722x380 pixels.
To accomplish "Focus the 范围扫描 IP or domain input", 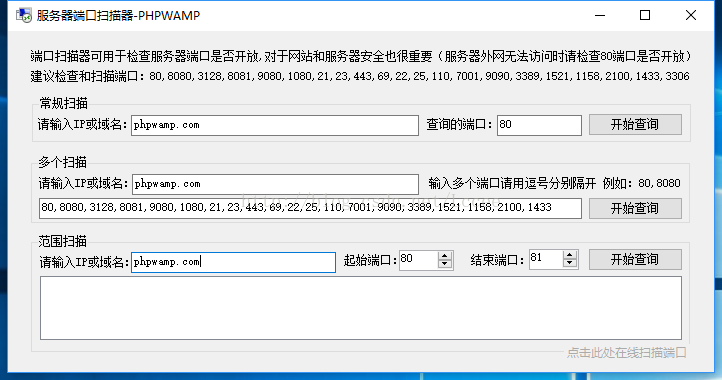I will click(233, 262).
